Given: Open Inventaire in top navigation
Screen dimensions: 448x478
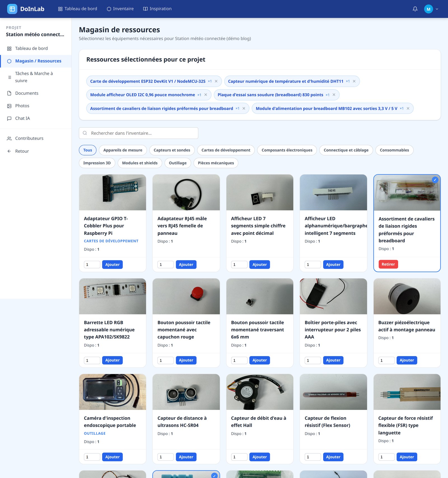Looking at the screenshot, I should tap(120, 9).
